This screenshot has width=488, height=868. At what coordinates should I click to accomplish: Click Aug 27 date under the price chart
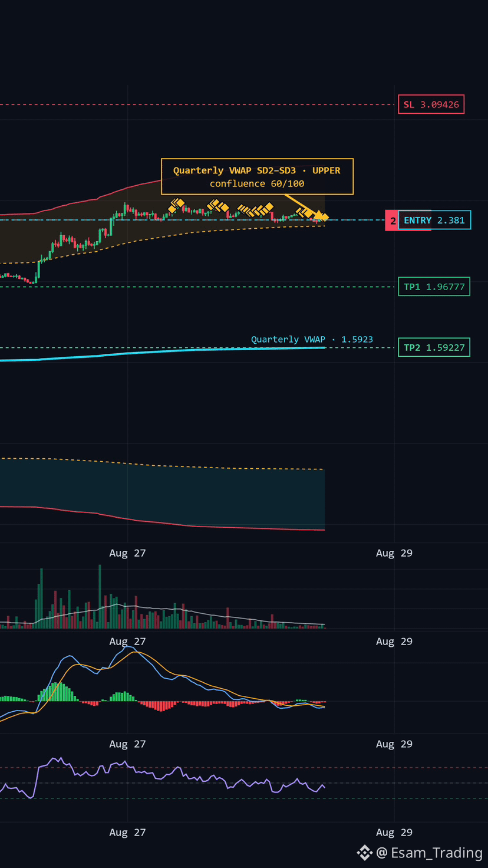coord(127,553)
